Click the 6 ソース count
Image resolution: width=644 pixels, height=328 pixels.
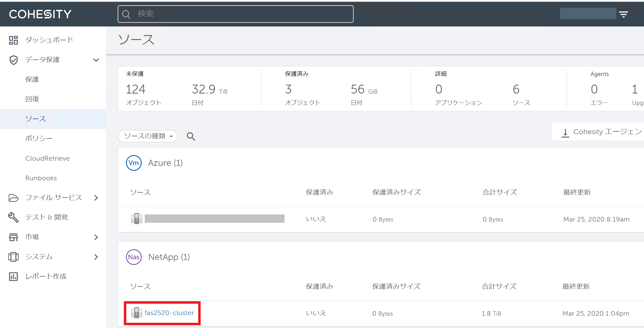click(516, 90)
